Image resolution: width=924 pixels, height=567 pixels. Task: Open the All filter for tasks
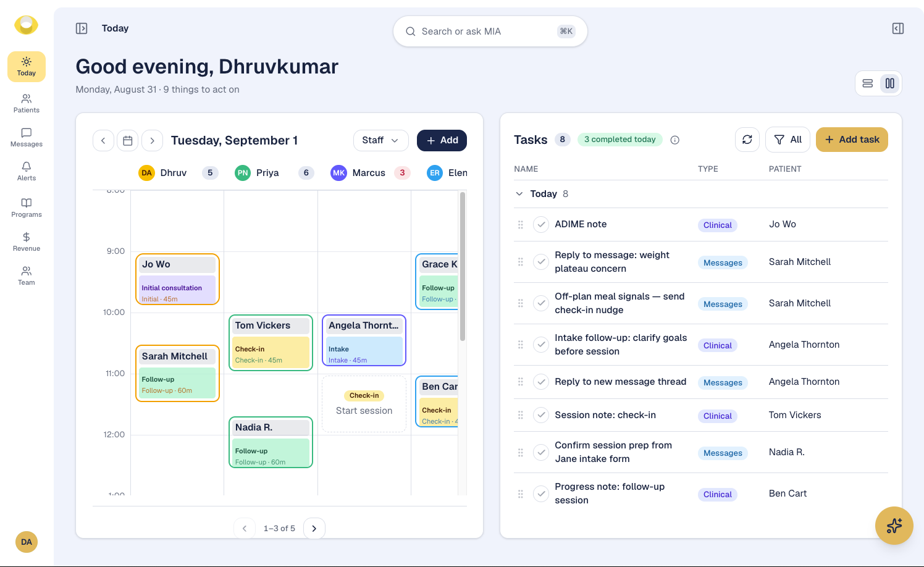pyautogui.click(x=787, y=140)
